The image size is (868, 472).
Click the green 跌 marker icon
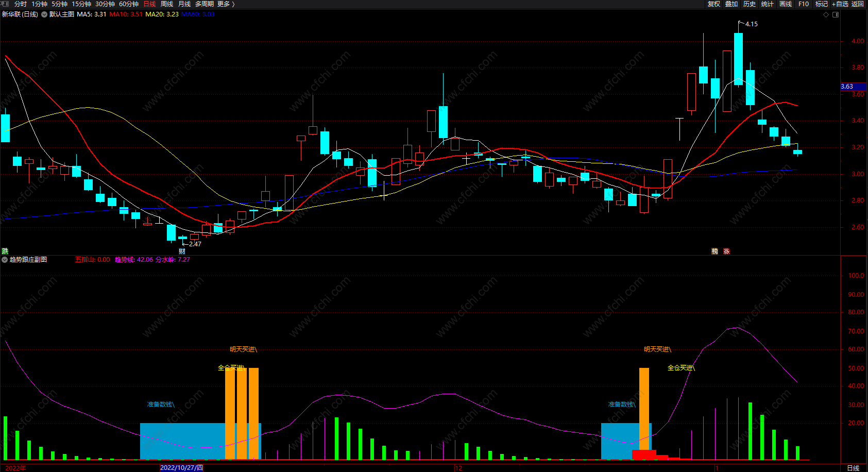[5, 251]
